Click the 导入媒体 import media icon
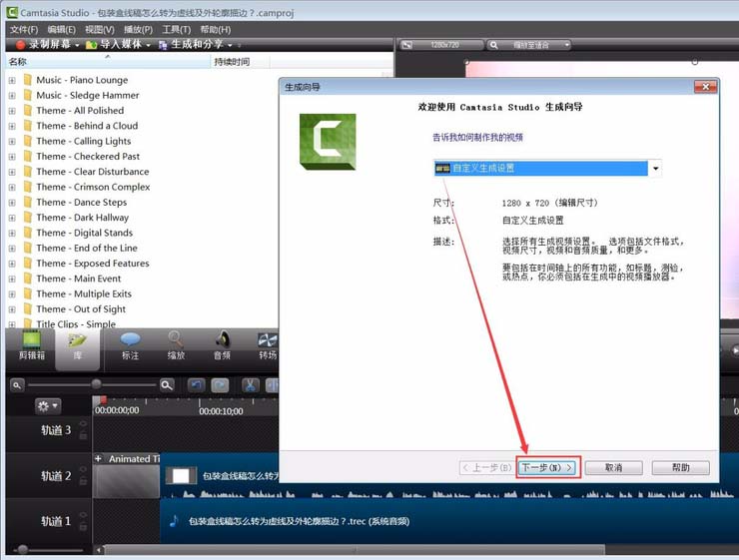 92,45
